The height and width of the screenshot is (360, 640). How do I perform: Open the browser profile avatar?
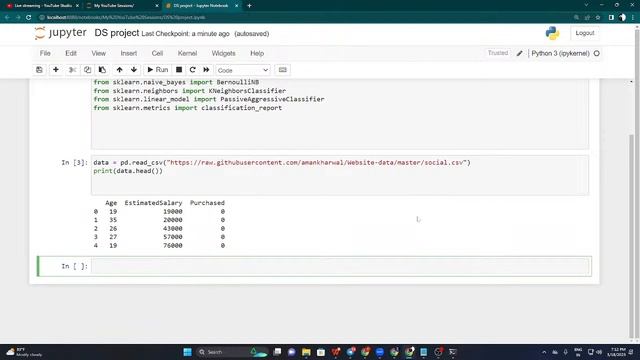point(622,18)
